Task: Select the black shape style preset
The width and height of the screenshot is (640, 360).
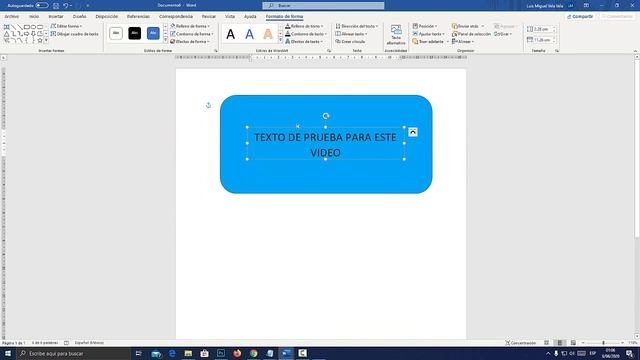Action: pos(134,33)
